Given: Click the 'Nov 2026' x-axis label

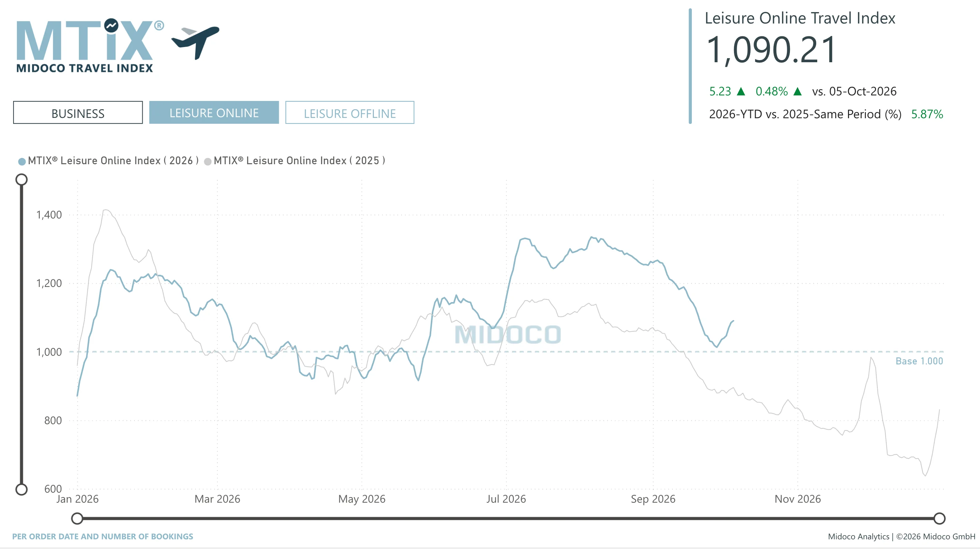Looking at the screenshot, I should point(798,499).
